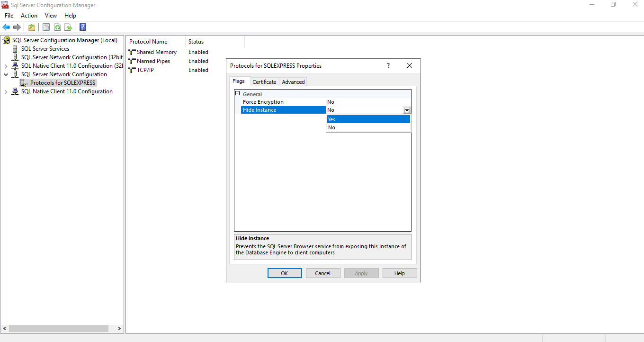Click the Shared Memory Enabled status
The width and height of the screenshot is (644, 342).
point(198,52)
